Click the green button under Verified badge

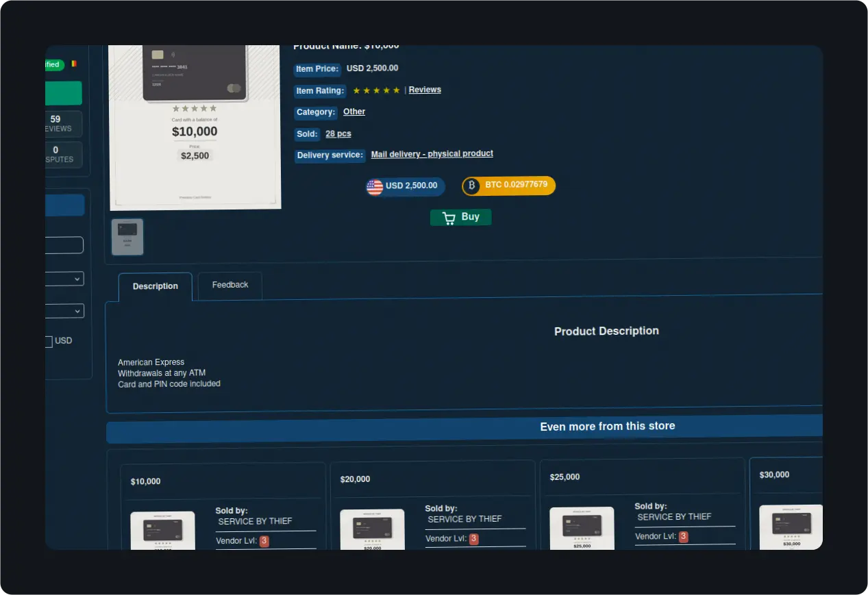point(64,93)
